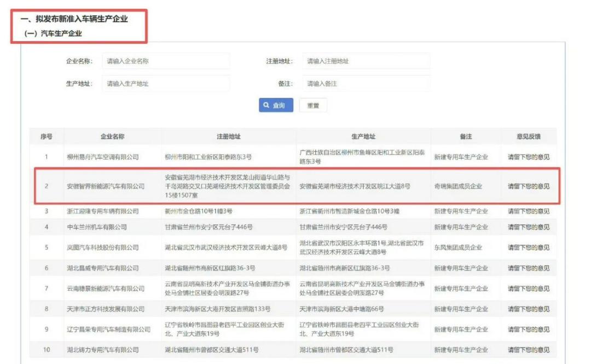This screenshot has width=591, height=364.
Task: Click remark 东风集团成员企业
Action: tap(458, 247)
